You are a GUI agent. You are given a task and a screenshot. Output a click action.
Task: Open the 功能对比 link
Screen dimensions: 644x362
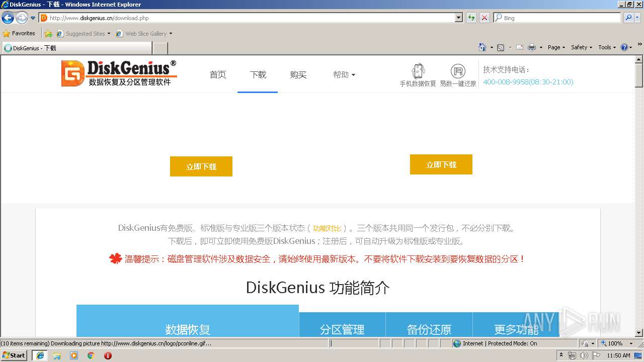pos(327,228)
